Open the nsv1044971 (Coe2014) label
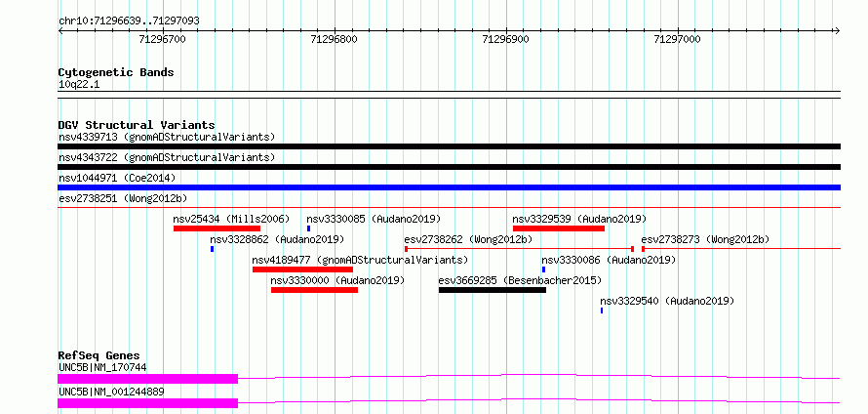 pyautogui.click(x=117, y=178)
